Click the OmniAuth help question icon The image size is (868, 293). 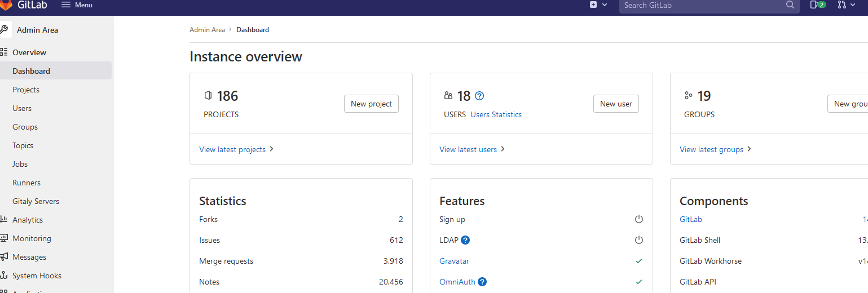[x=482, y=282]
